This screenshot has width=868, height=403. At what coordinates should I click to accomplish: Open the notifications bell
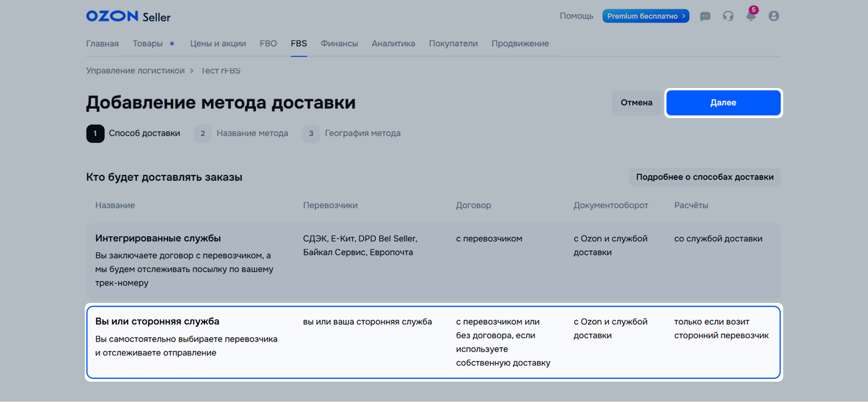point(750,16)
